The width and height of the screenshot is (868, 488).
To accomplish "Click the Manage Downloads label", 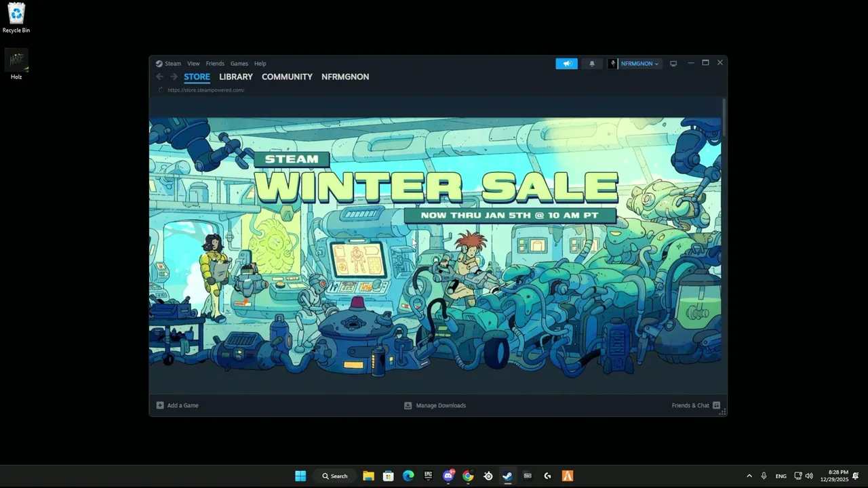I will pyautogui.click(x=441, y=405).
